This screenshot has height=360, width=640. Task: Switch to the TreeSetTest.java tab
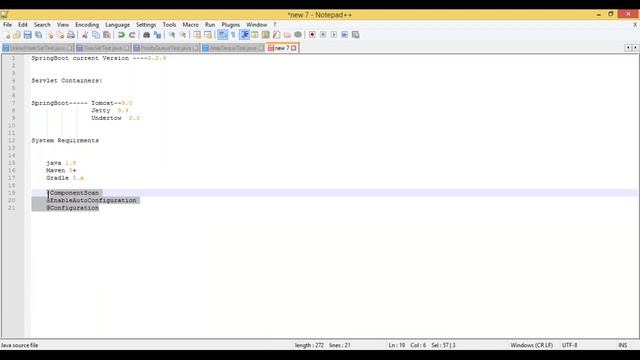pos(103,48)
